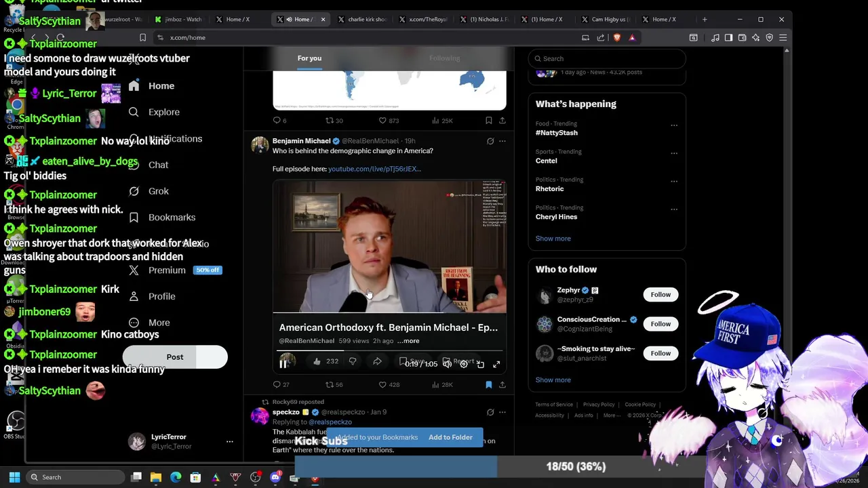Switch to the Following tab
This screenshot has width=868, height=488.
[444, 58]
